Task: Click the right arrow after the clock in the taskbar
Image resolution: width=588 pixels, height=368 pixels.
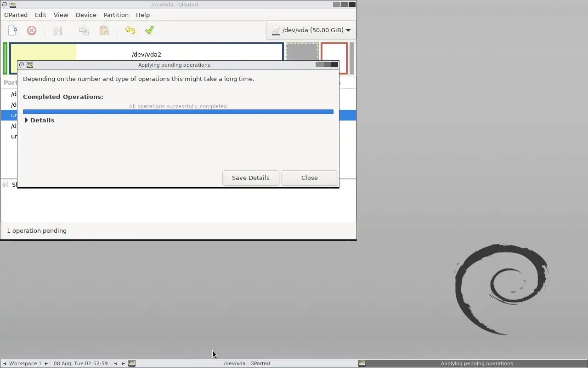Action: tap(123, 363)
